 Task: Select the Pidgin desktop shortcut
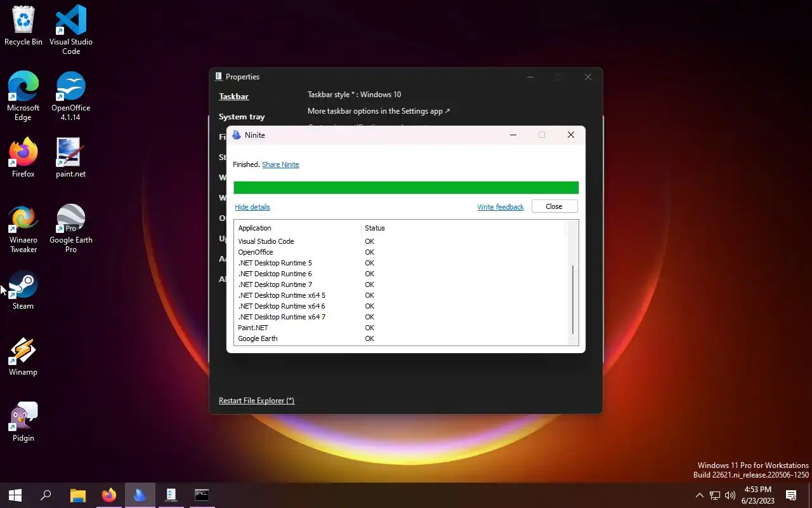click(23, 422)
